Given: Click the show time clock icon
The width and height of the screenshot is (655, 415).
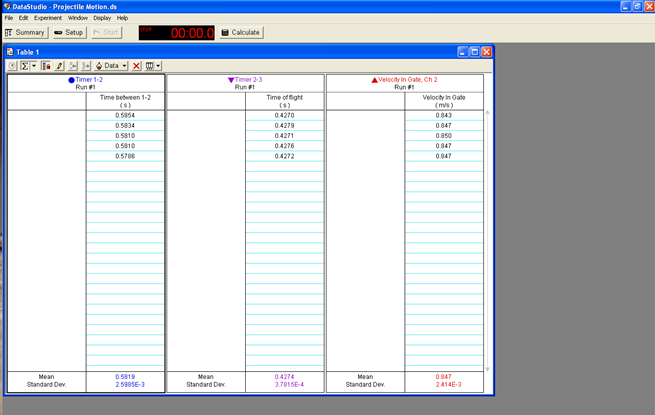Looking at the screenshot, I should [12, 66].
